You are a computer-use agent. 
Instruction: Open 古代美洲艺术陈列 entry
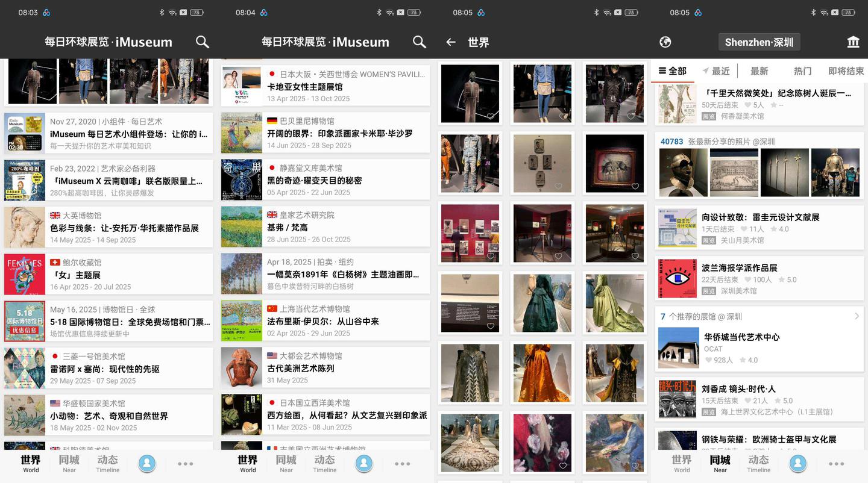click(325, 368)
